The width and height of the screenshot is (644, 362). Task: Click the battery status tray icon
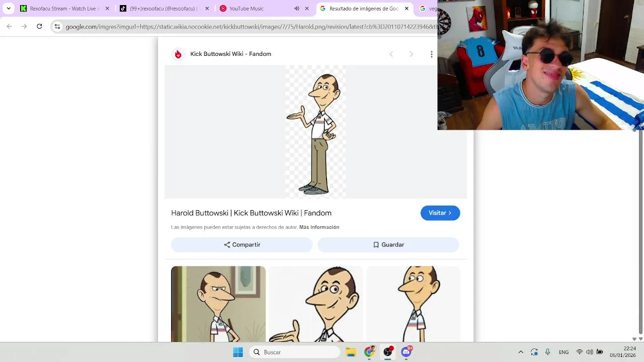click(x=599, y=352)
